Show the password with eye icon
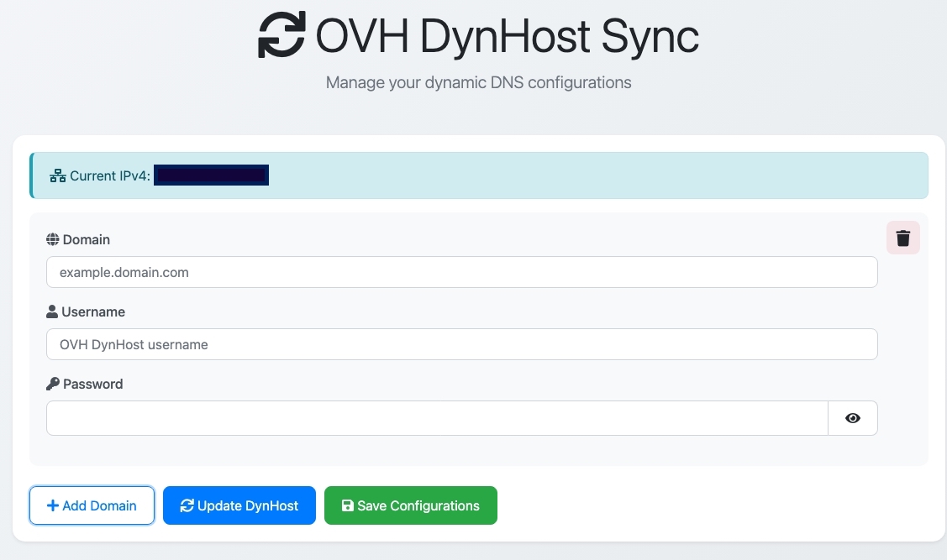This screenshot has width=947, height=560. (x=853, y=418)
